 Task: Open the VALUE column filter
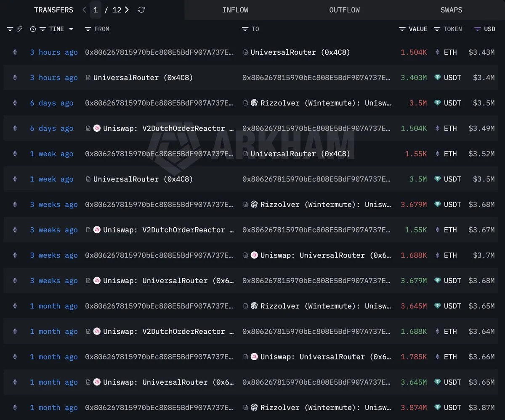click(x=402, y=29)
